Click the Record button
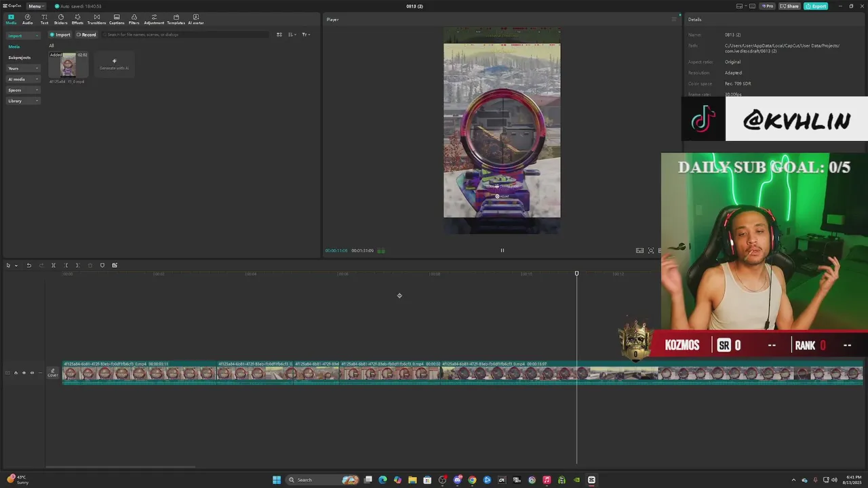868x488 pixels. (86, 35)
